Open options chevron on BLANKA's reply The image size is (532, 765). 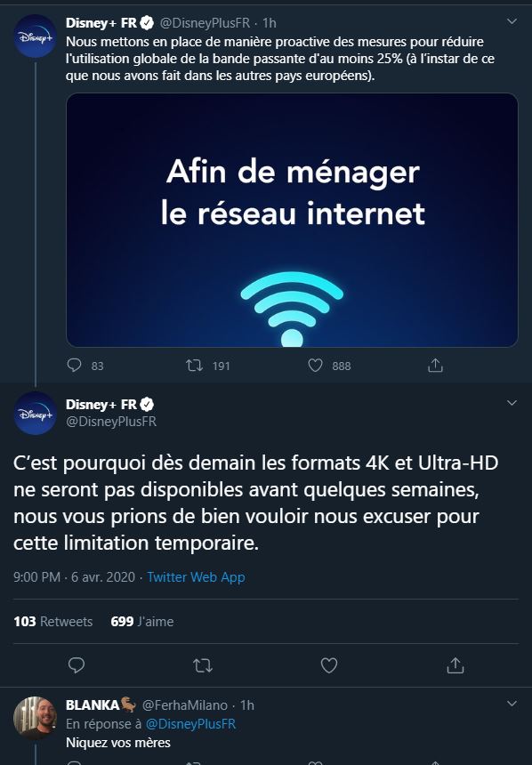[512, 704]
